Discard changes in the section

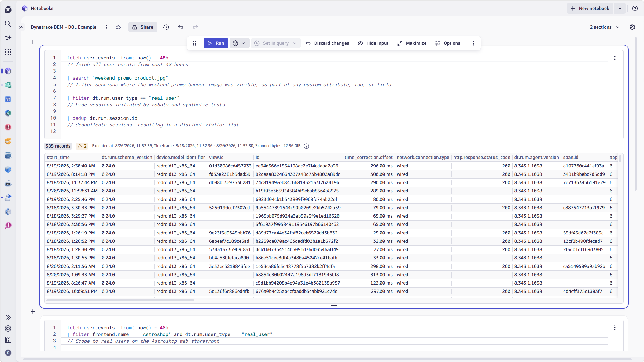pos(327,43)
